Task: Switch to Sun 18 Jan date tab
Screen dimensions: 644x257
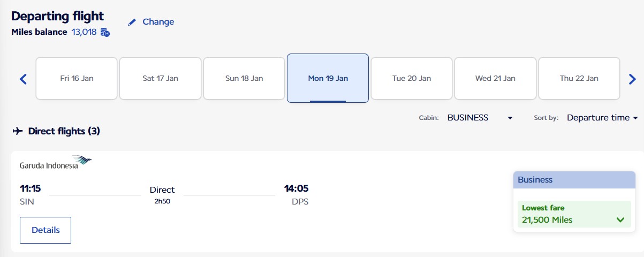Action: pos(244,78)
